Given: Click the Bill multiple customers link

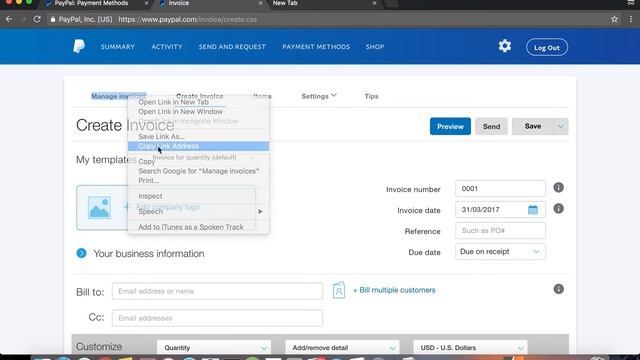Looking at the screenshot, I should point(394,290).
